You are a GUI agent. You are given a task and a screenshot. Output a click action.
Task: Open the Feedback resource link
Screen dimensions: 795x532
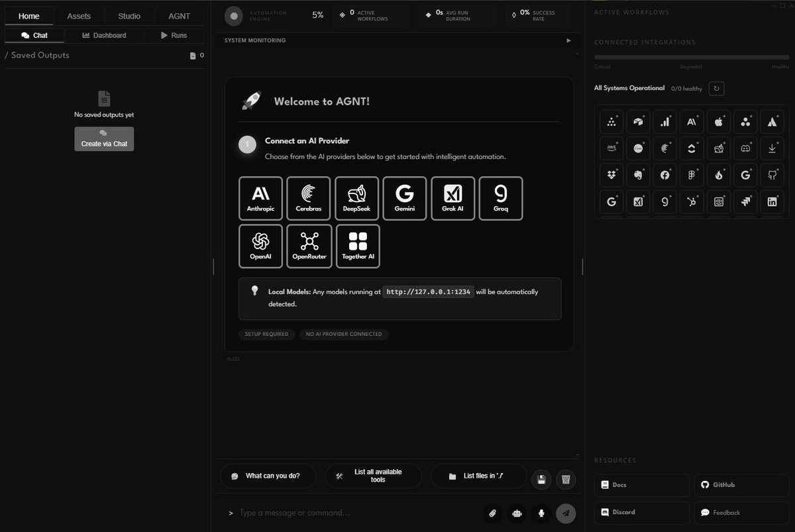coord(742,512)
